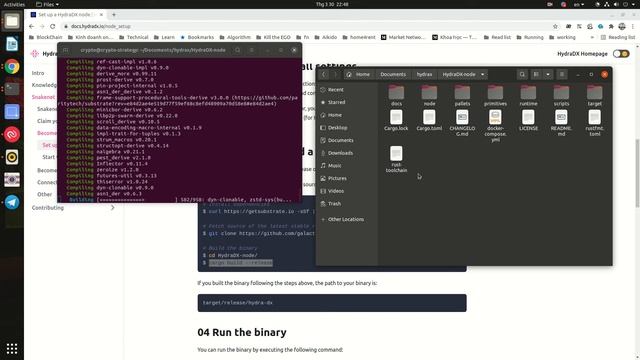
Task: Open the pallets folder in Files
Action: pos(462,96)
